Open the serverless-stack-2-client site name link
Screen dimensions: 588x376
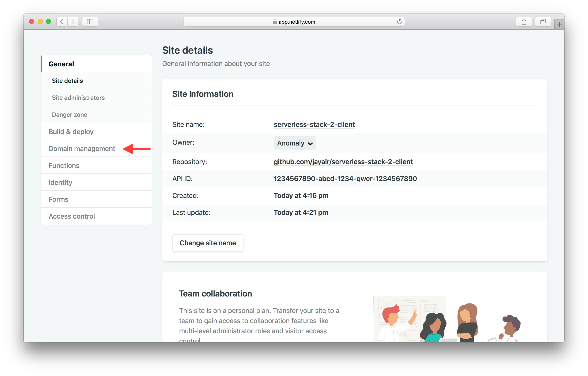point(314,124)
